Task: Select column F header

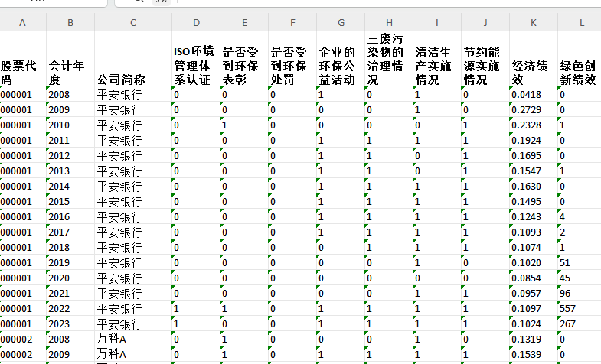Action: point(292,23)
